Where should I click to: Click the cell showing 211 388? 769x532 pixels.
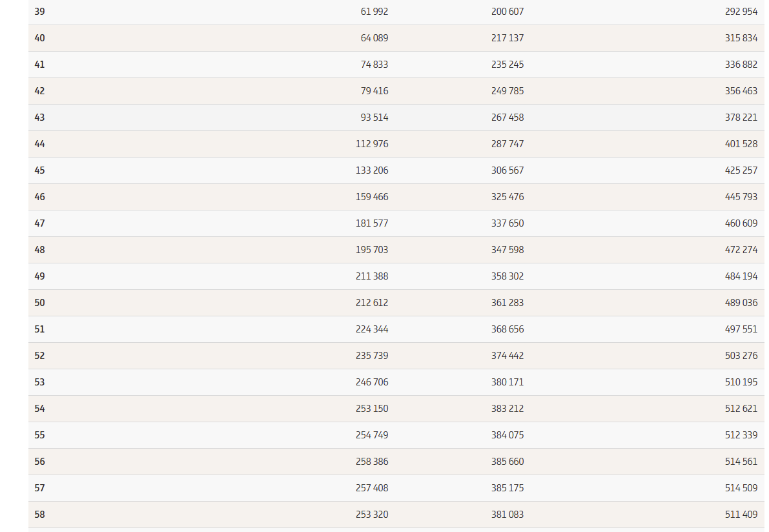372,276
